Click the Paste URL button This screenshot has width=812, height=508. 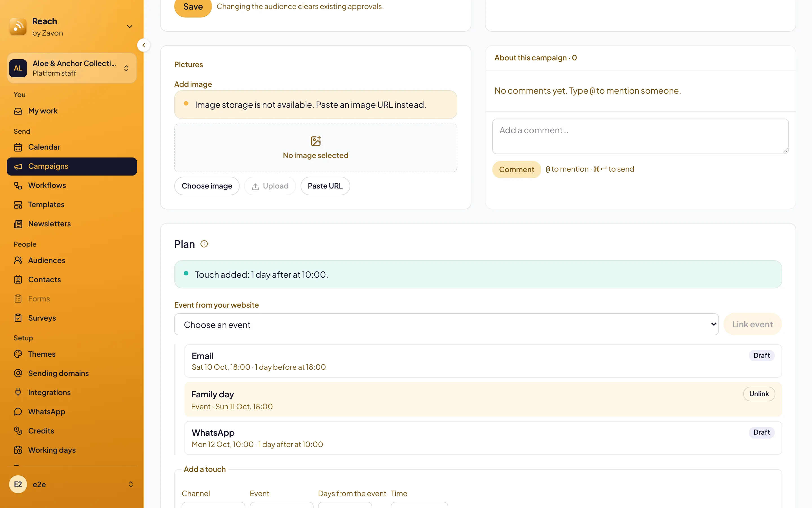[x=325, y=186]
